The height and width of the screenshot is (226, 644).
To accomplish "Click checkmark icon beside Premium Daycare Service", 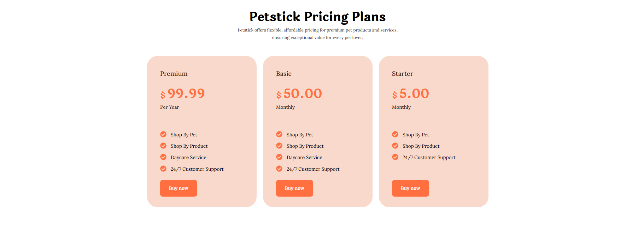I will coord(163,157).
